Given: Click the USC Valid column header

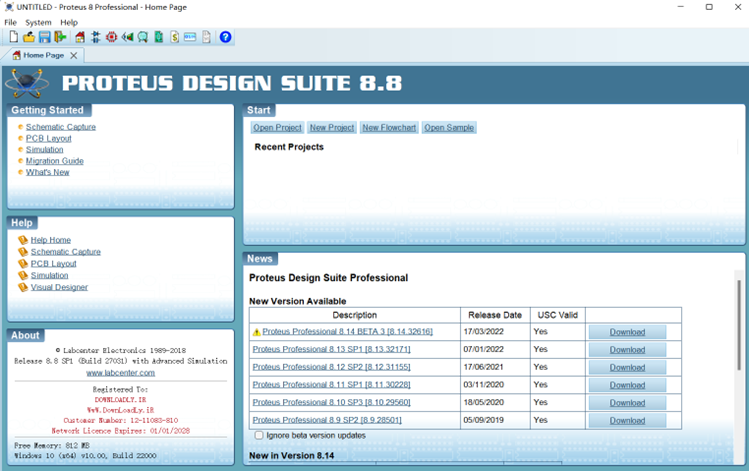Looking at the screenshot, I should coord(557,315).
